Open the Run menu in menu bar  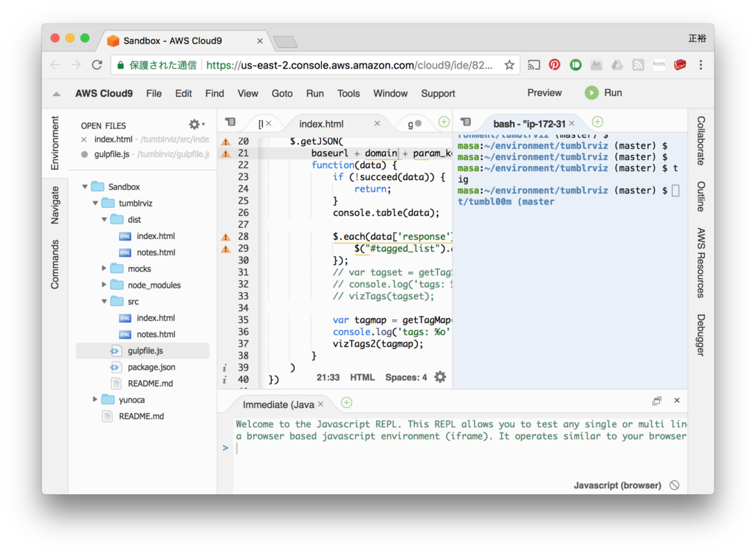(315, 94)
